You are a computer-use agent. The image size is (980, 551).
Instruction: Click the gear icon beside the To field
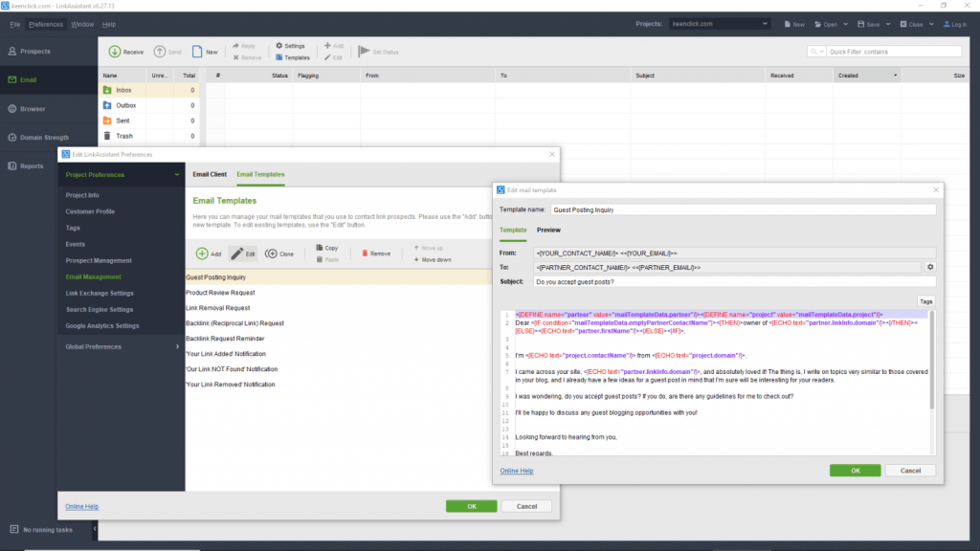tap(930, 268)
